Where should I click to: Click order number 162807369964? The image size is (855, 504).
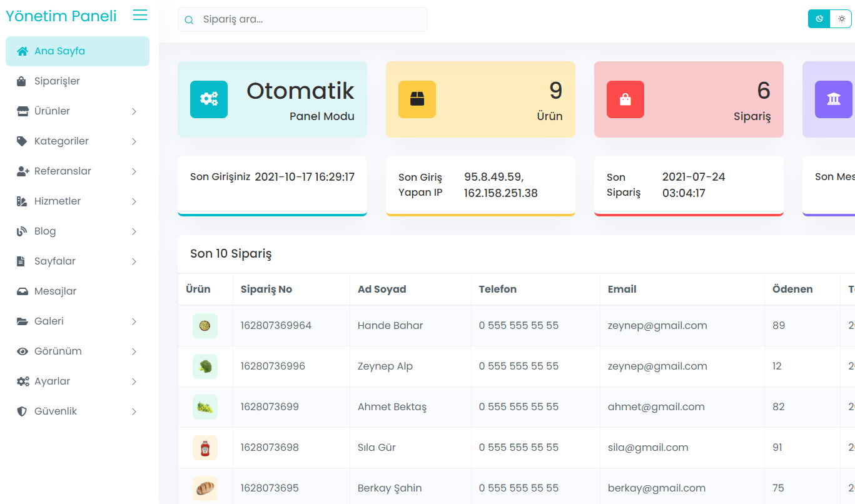pyautogui.click(x=276, y=326)
